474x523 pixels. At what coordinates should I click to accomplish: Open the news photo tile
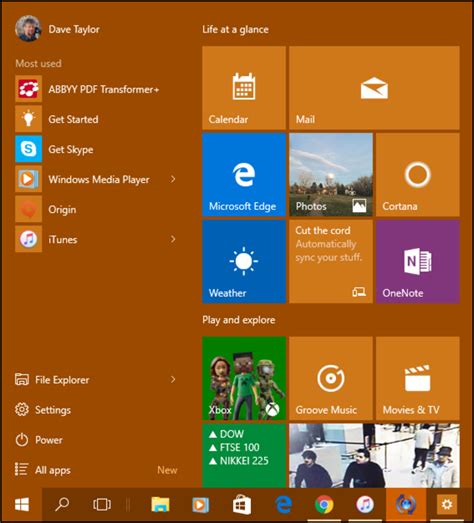pos(374,456)
